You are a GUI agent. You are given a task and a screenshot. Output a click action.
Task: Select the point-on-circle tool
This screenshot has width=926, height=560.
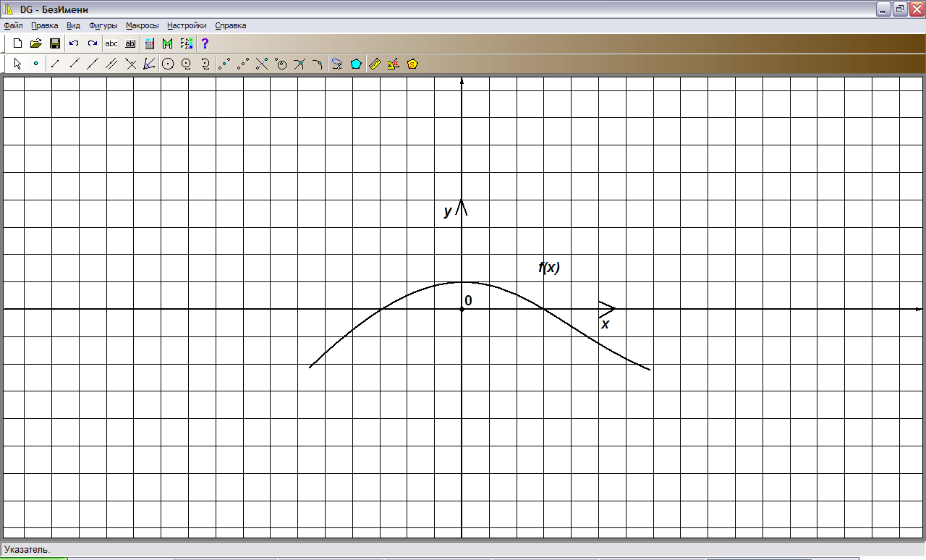pos(281,64)
